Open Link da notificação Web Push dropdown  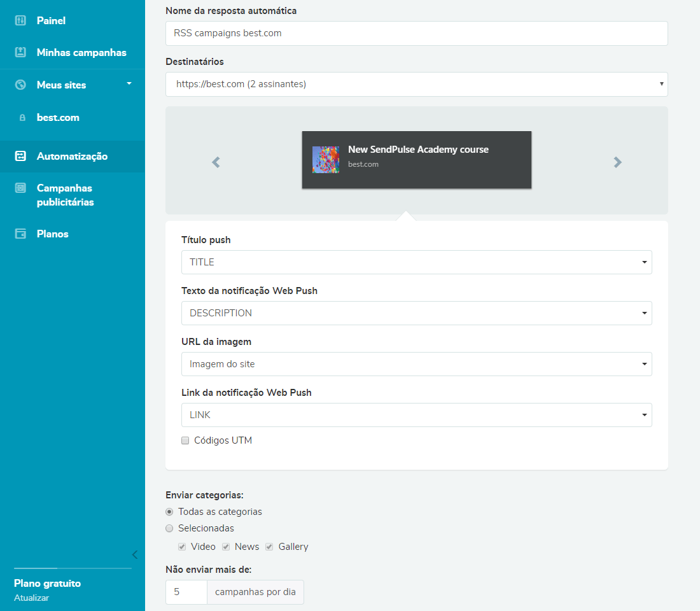pyautogui.click(x=417, y=415)
